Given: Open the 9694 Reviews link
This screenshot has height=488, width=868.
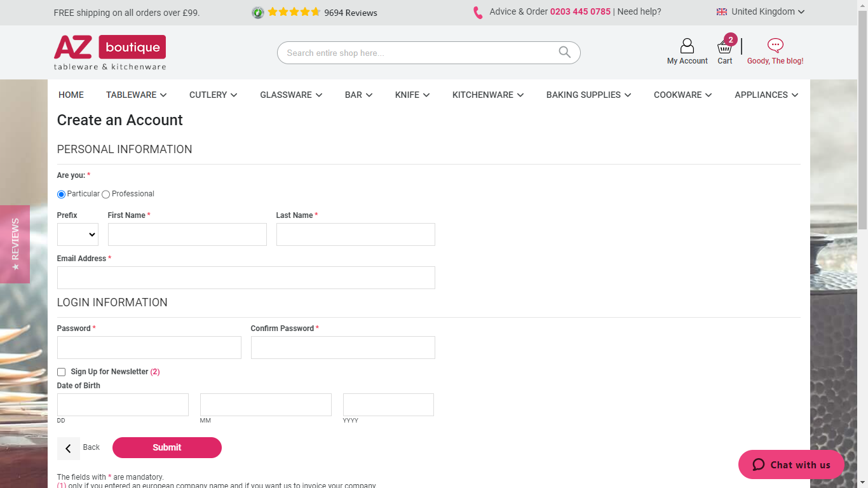Looking at the screenshot, I should 351,13.
